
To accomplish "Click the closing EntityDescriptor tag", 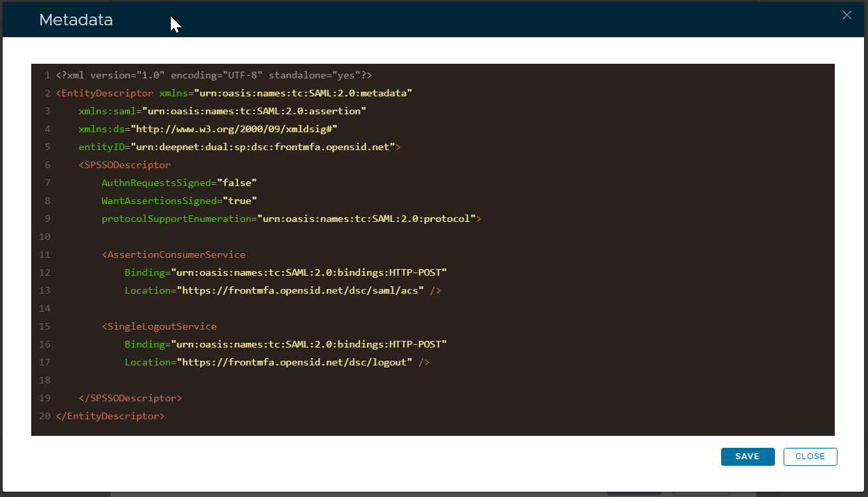I will click(110, 416).
